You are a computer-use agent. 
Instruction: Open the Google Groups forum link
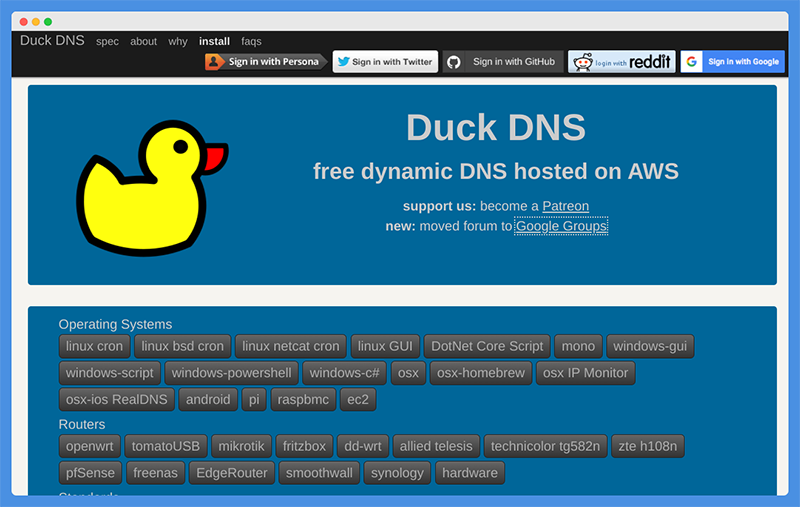(x=561, y=226)
